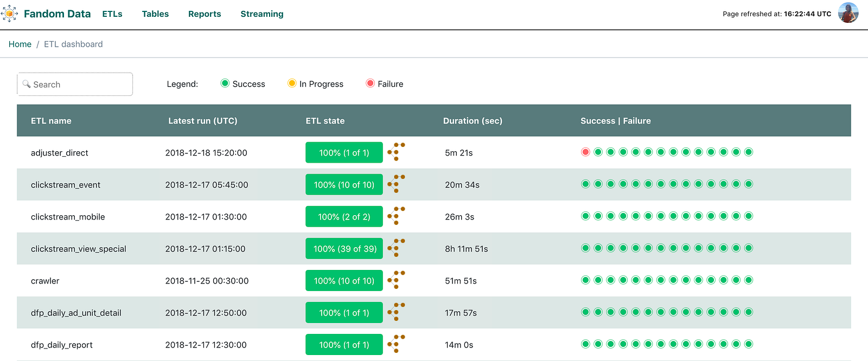Click the Fandom Data logo icon
The width and height of the screenshot is (868, 361).
(9, 14)
